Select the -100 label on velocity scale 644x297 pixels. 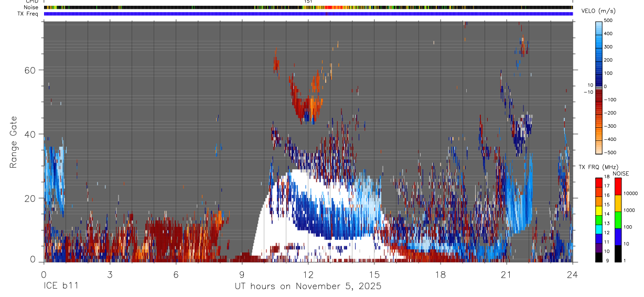coord(610,100)
